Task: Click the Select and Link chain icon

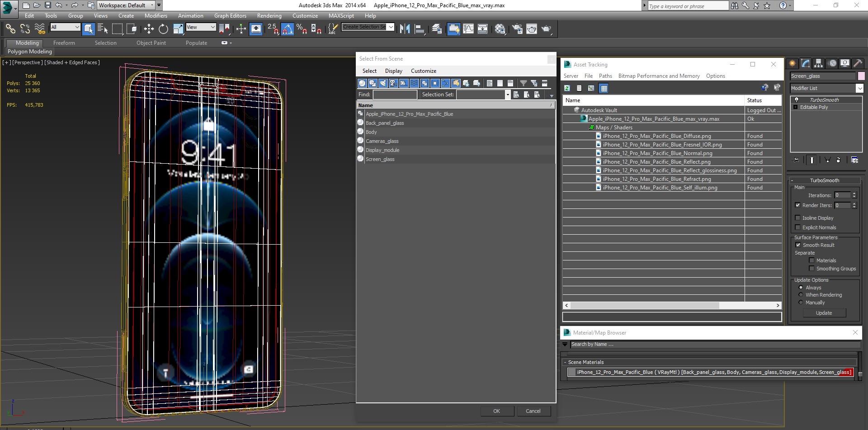Action: tap(10, 29)
